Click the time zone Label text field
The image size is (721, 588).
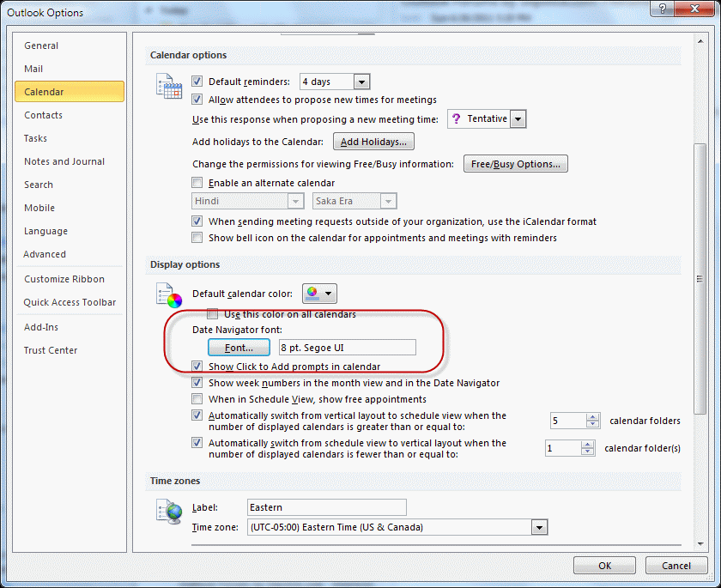(326, 507)
